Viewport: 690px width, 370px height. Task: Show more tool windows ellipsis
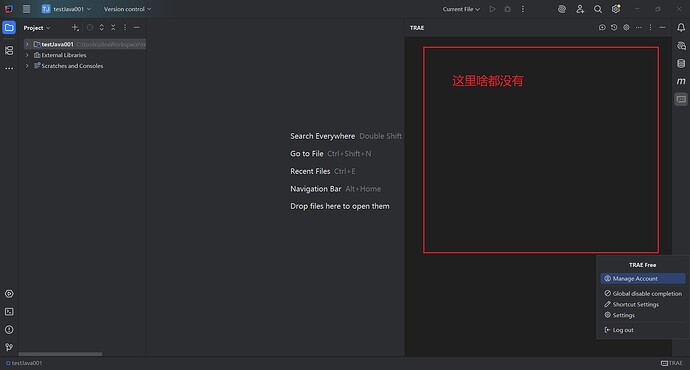[9, 68]
